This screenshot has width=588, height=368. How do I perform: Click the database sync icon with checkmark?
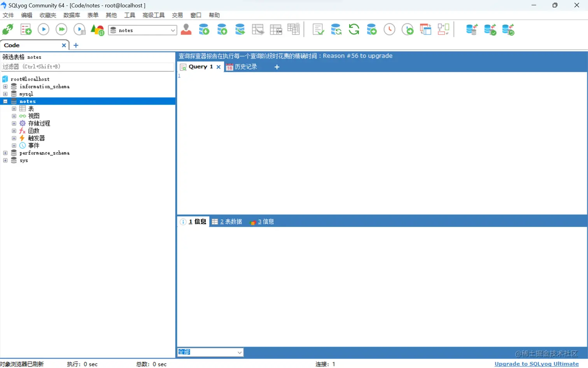pyautogui.click(x=490, y=30)
